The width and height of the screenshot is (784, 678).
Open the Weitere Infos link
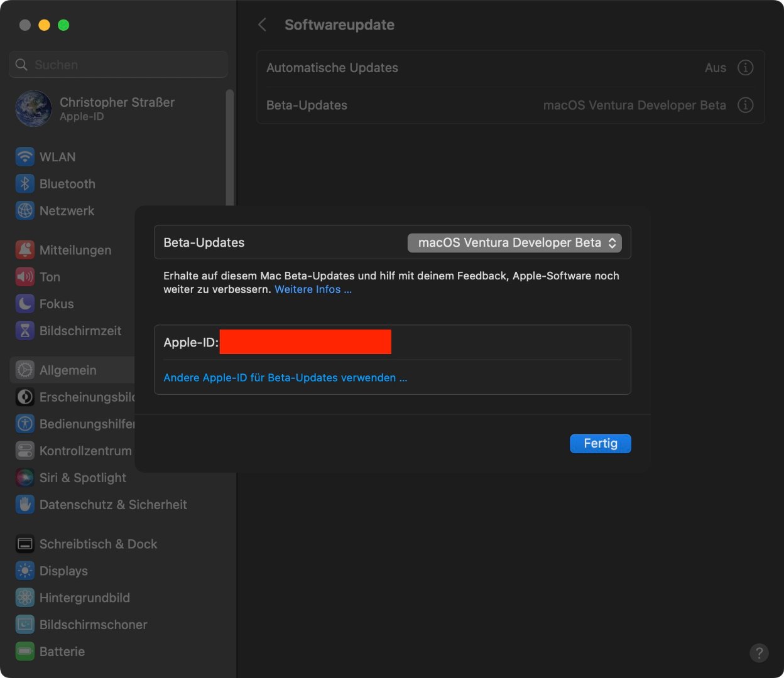[x=313, y=289]
